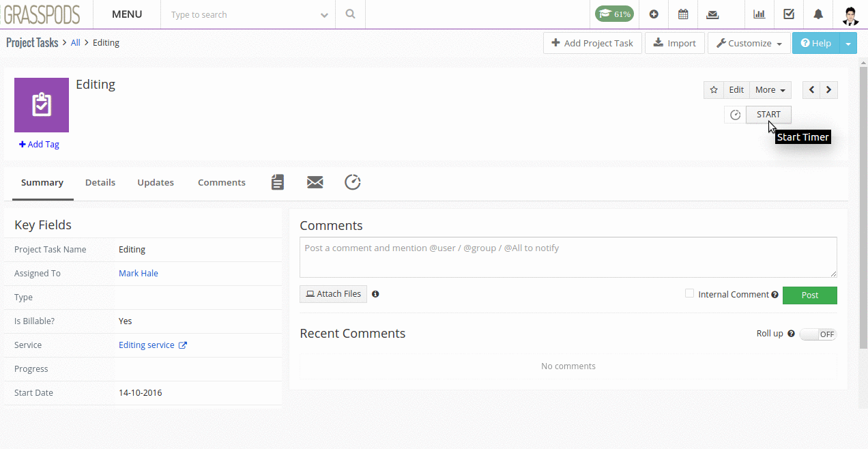Open the MENU navigation
This screenshot has width=868, height=449.
click(x=127, y=14)
